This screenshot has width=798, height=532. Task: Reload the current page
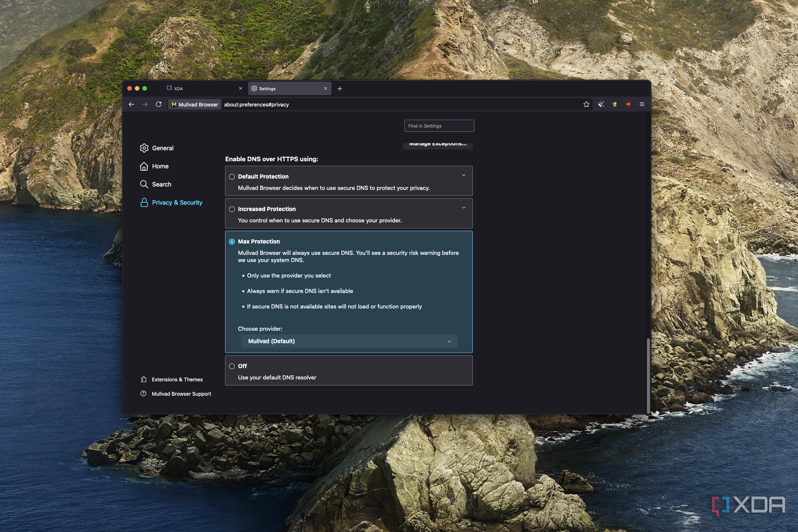tap(159, 105)
